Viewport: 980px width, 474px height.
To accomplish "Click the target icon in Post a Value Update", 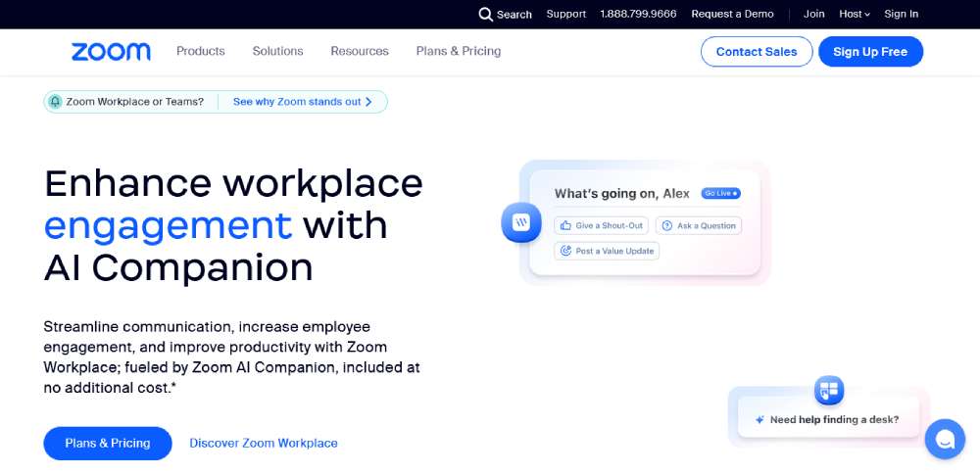I will [565, 251].
